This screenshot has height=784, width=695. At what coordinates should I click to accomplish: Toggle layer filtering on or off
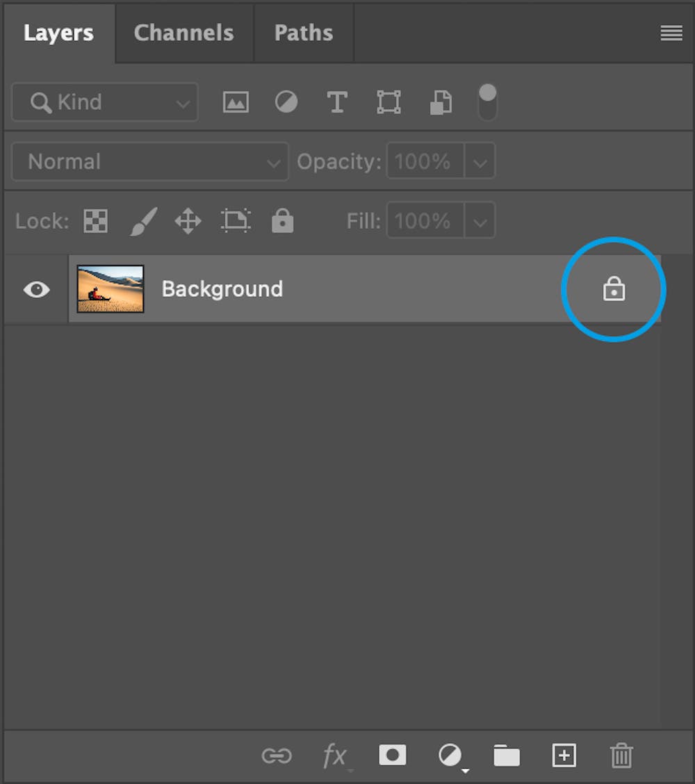[x=486, y=101]
